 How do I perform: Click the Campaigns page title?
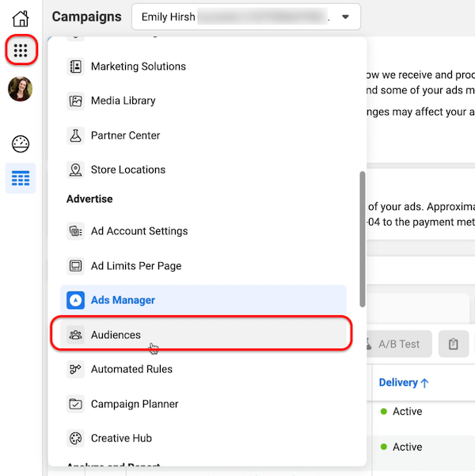pyautogui.click(x=86, y=17)
